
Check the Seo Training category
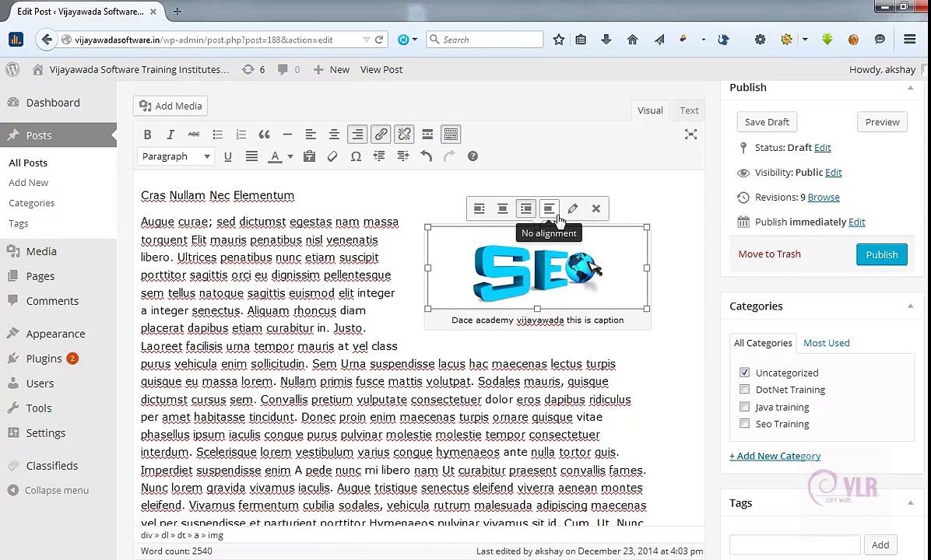[x=744, y=424]
